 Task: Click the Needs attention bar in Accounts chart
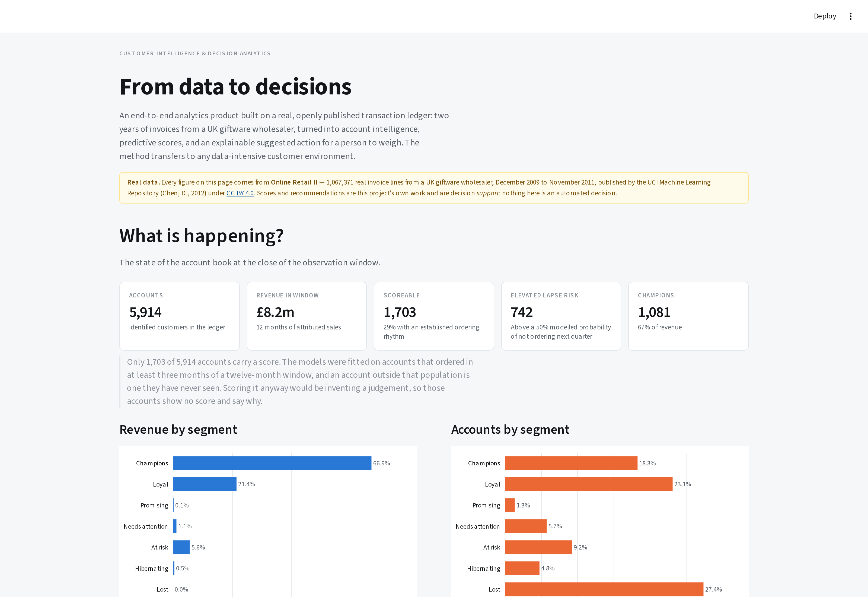point(526,526)
